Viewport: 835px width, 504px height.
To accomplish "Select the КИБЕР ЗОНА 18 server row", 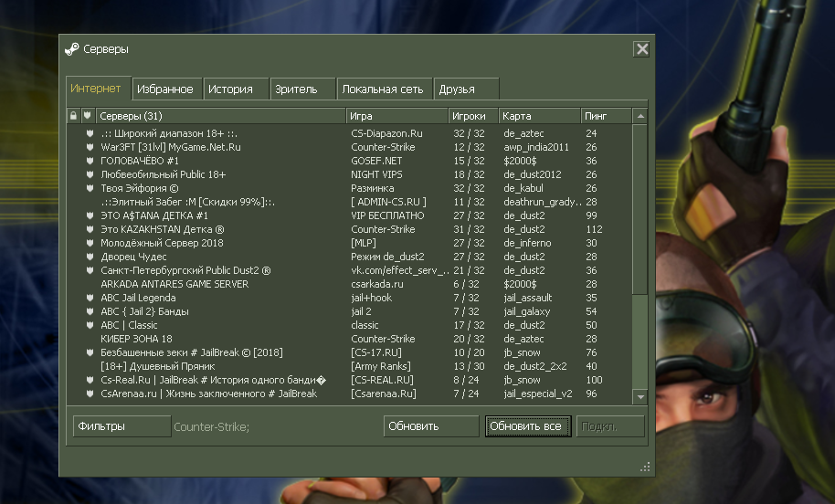I will pyautogui.click(x=349, y=339).
